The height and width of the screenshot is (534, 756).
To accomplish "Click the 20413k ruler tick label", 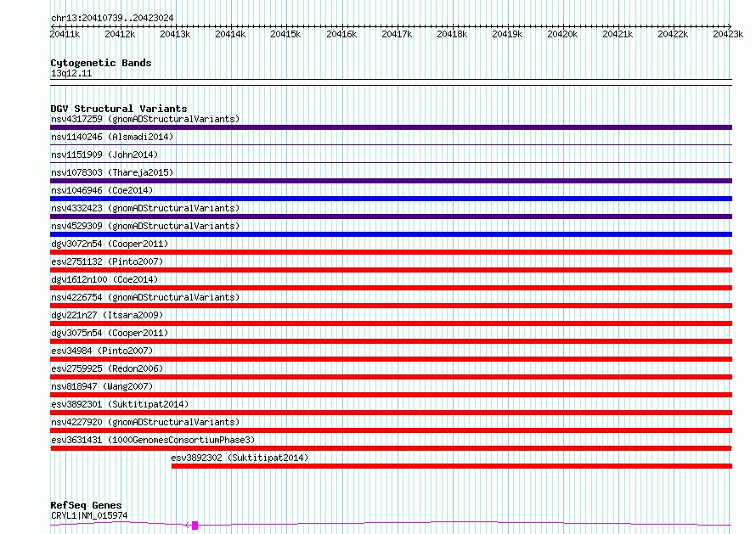I will [175, 34].
